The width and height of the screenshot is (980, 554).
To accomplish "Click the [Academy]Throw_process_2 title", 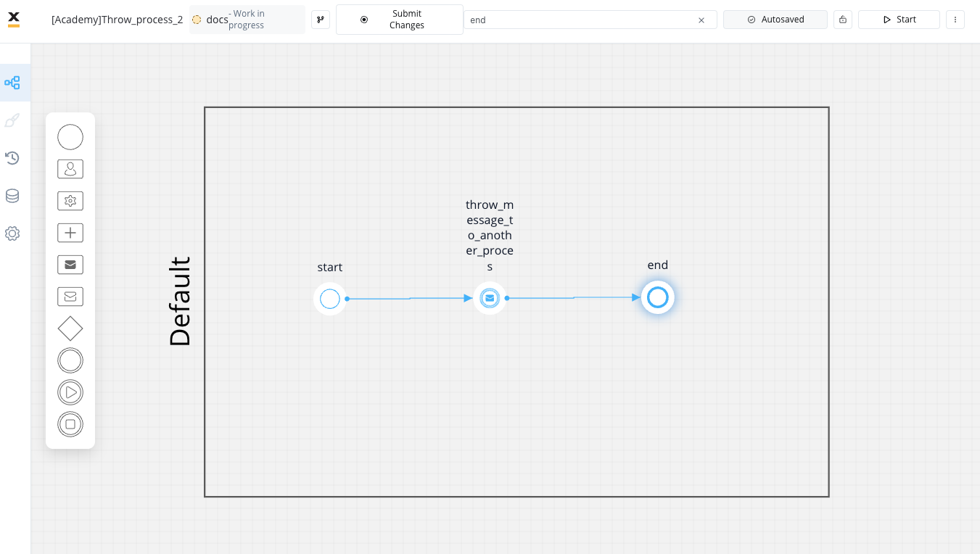I will 118,20.
